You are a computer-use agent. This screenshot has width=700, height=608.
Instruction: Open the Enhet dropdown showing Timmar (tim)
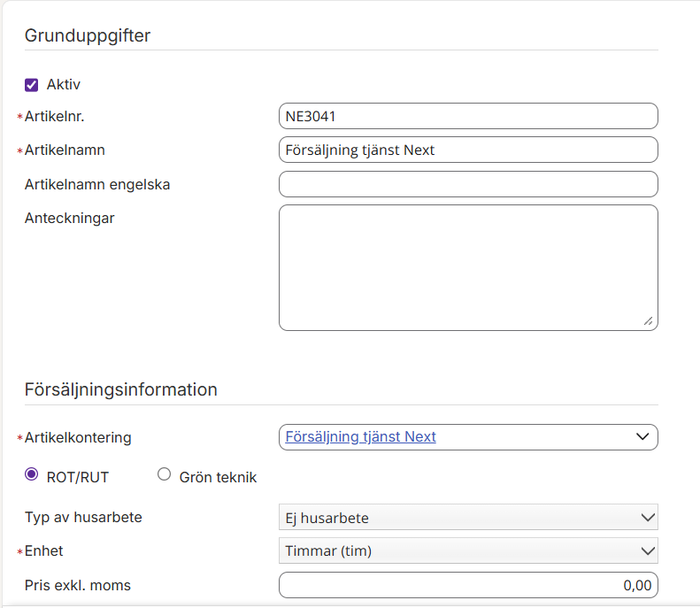pos(467,551)
